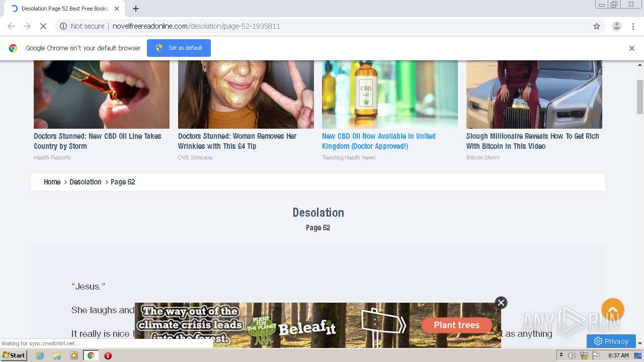The width and height of the screenshot is (644, 362).
Task: Click the 8:37 AM system clock
Action: pos(618,355)
